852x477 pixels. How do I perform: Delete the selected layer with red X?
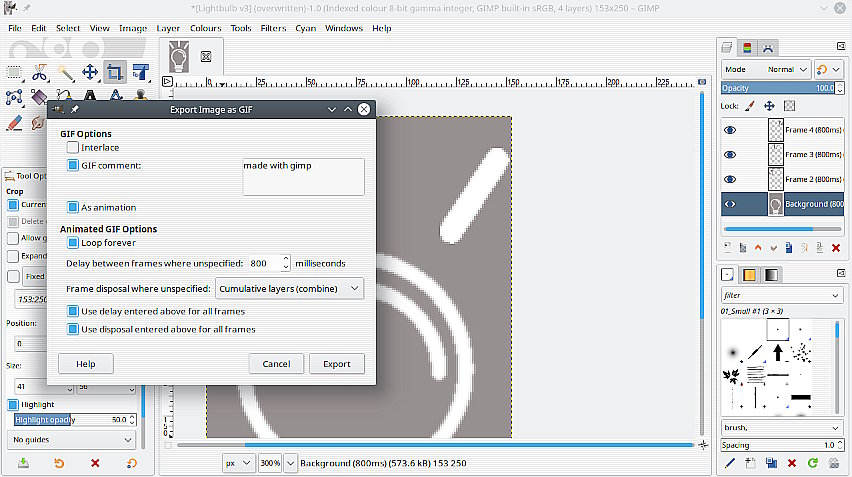(836, 248)
